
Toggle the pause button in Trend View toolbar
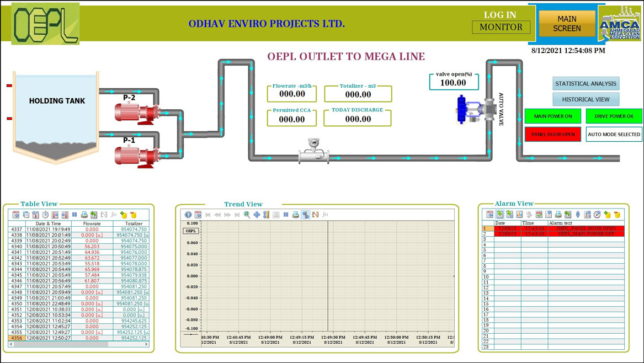coord(286,215)
